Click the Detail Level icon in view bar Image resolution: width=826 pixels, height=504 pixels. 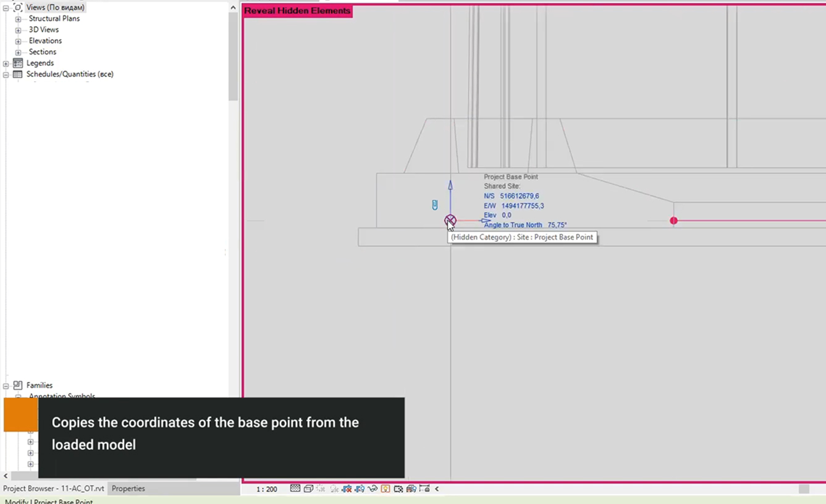point(295,489)
